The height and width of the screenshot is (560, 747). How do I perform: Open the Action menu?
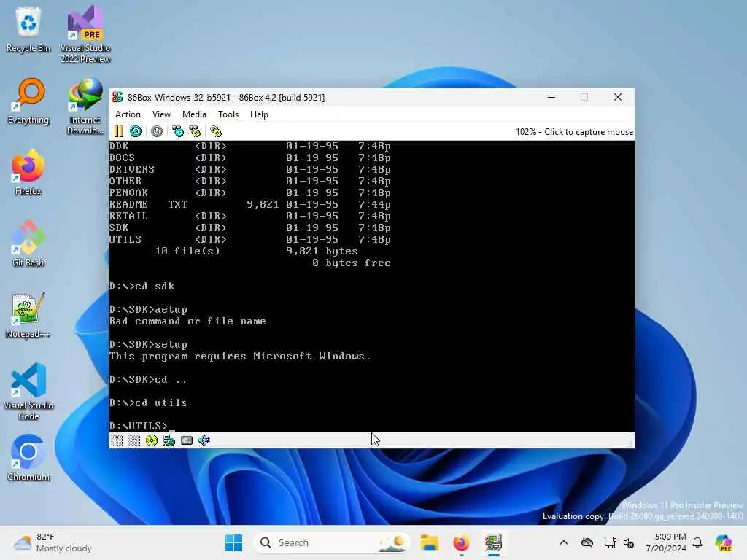click(x=128, y=114)
